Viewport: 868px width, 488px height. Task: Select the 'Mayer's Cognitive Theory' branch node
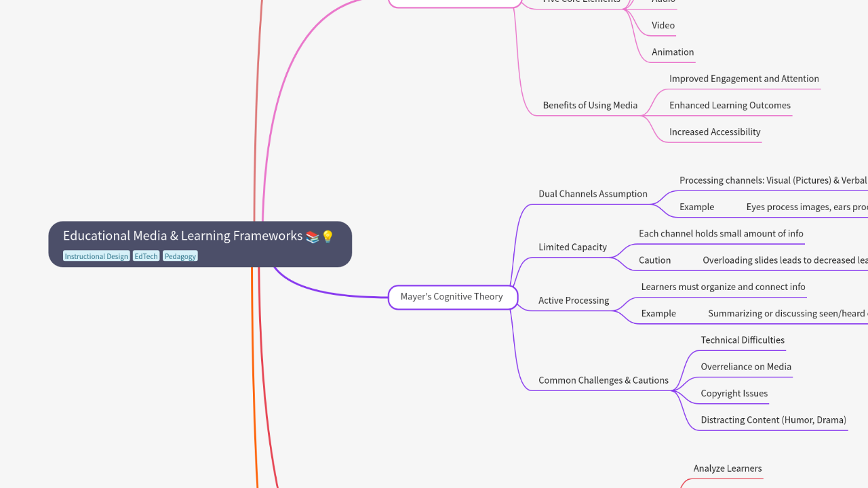(452, 297)
